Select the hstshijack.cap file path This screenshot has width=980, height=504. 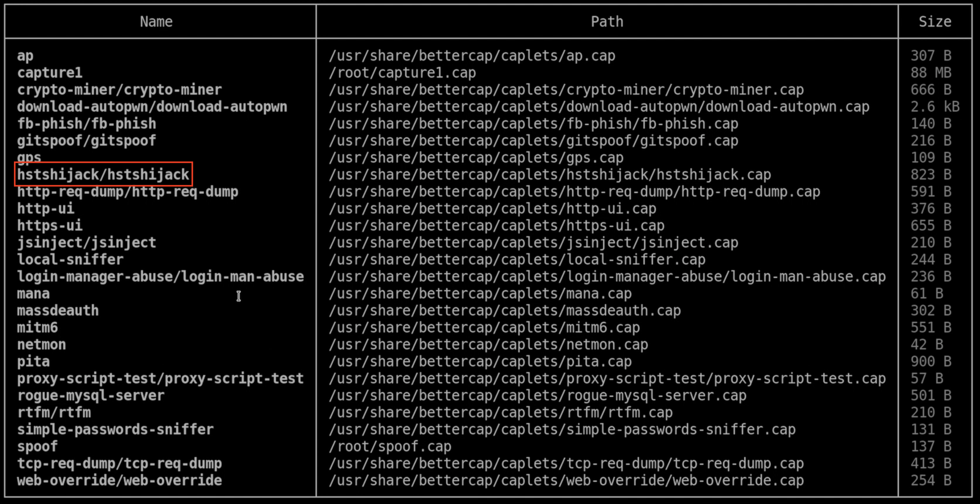[x=550, y=175]
